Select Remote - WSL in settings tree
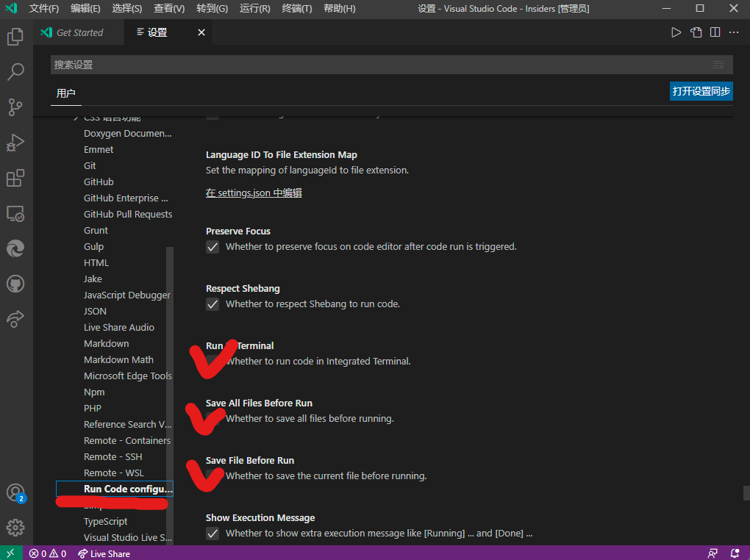This screenshot has width=750, height=560. click(x=114, y=473)
